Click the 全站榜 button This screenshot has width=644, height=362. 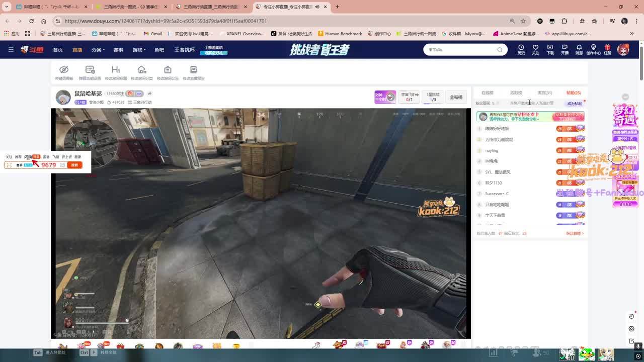point(456,97)
